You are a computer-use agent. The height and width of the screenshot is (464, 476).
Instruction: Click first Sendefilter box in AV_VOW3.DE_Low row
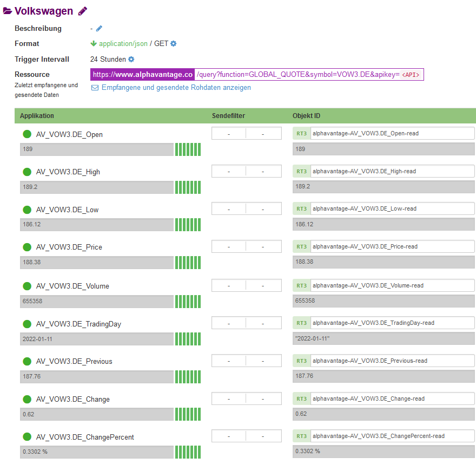[229, 209]
